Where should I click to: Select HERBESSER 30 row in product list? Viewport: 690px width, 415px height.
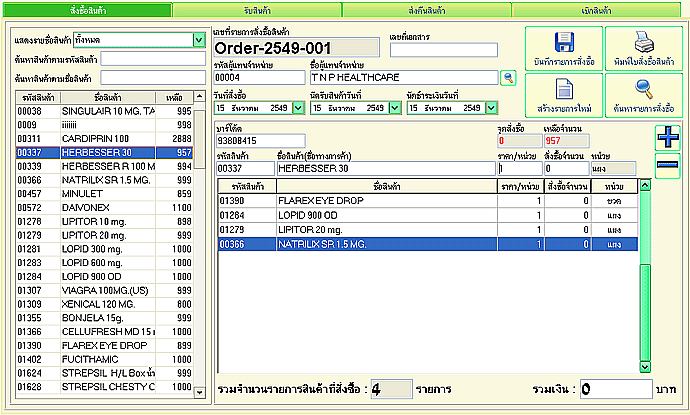coord(104,153)
